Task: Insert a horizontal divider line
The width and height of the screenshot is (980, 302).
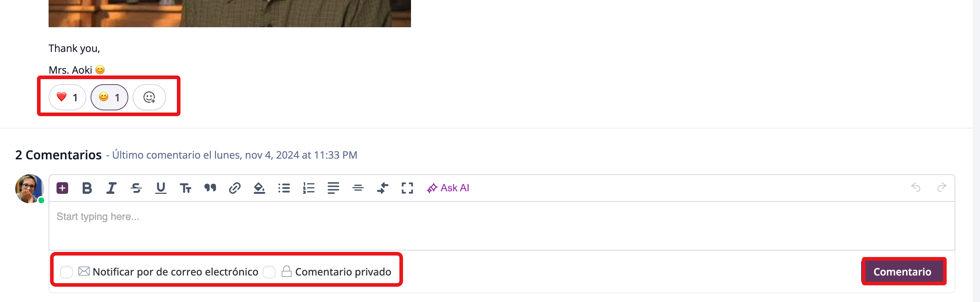Action: point(358,188)
